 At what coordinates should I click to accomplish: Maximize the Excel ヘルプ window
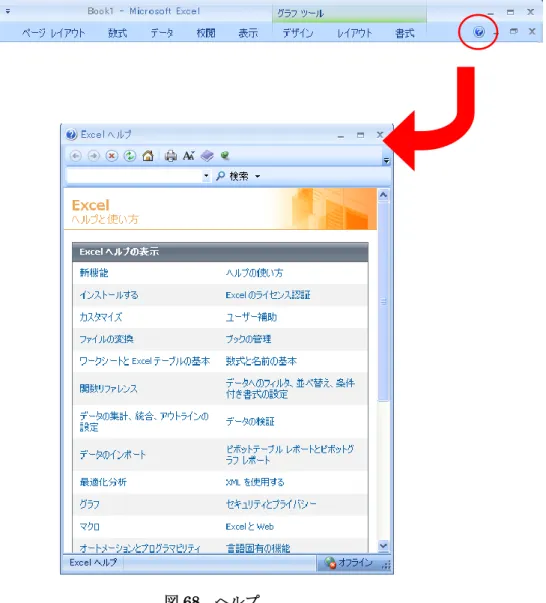360,135
